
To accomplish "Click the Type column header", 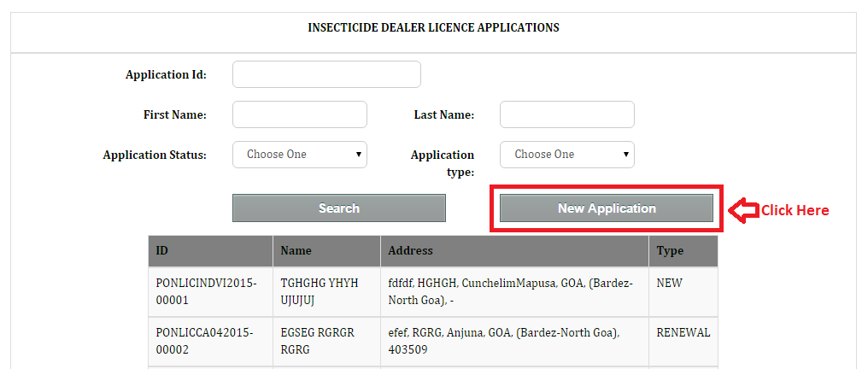I will [683, 250].
